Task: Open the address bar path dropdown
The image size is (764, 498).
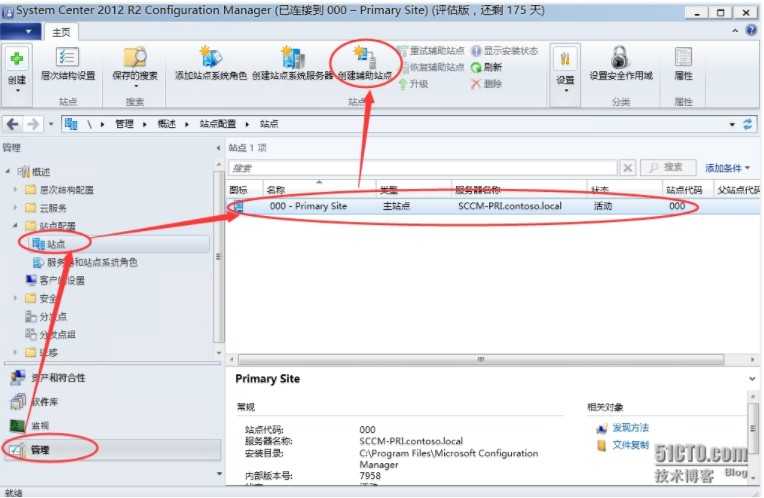Action: tap(732, 124)
